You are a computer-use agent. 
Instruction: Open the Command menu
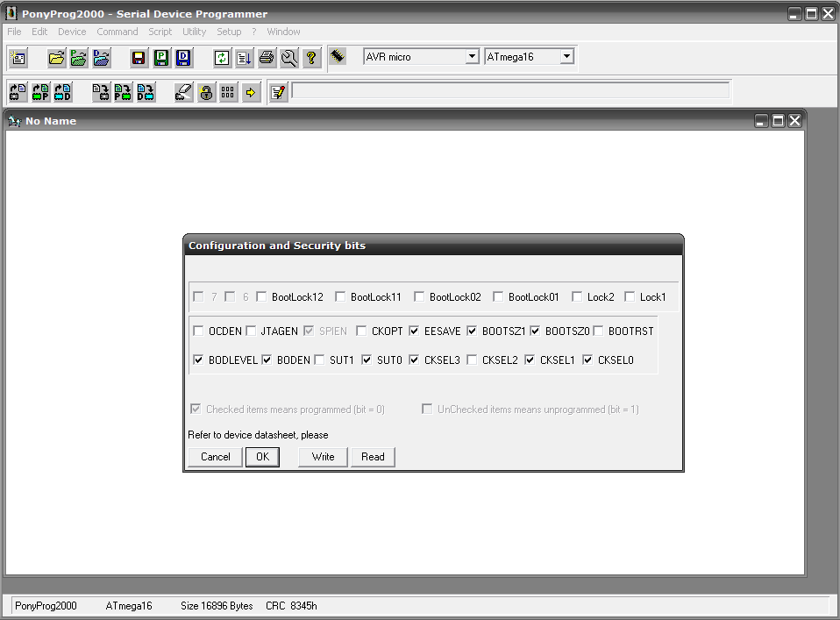[117, 32]
